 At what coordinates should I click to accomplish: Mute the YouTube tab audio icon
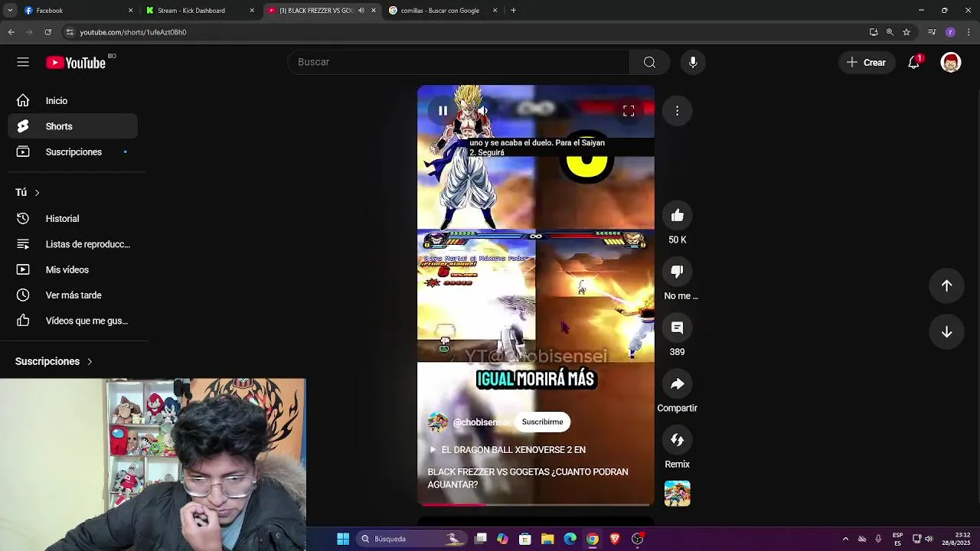tap(361, 11)
